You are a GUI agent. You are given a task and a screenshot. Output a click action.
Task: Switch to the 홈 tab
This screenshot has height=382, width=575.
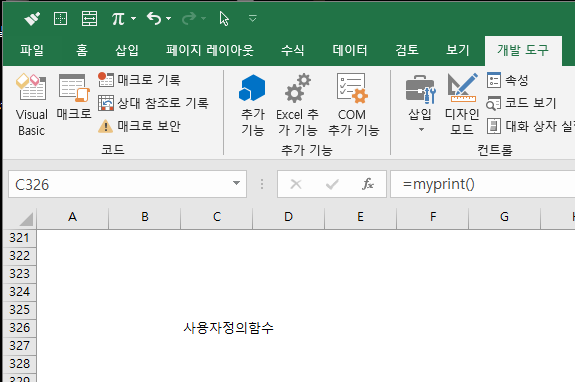tap(82, 50)
